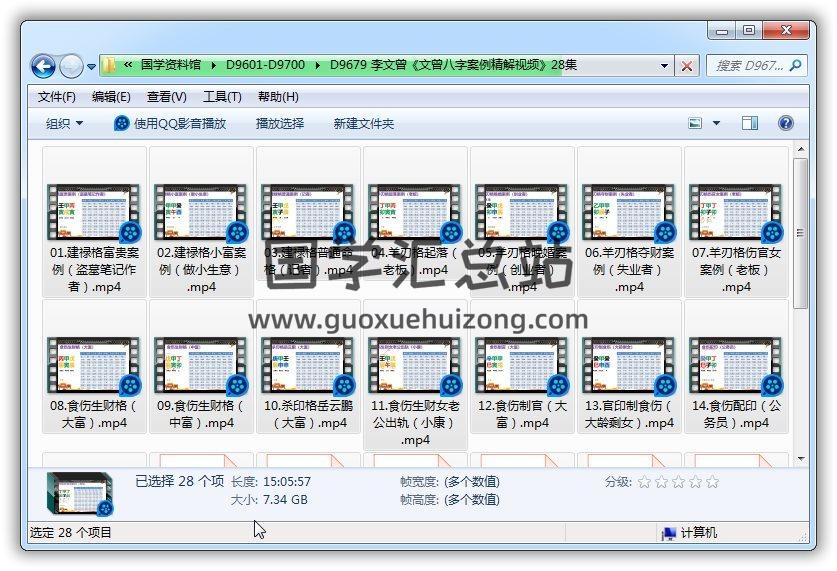This screenshot has width=837, height=571.
Task: Open the 查看(V) menu
Action: coord(167,97)
